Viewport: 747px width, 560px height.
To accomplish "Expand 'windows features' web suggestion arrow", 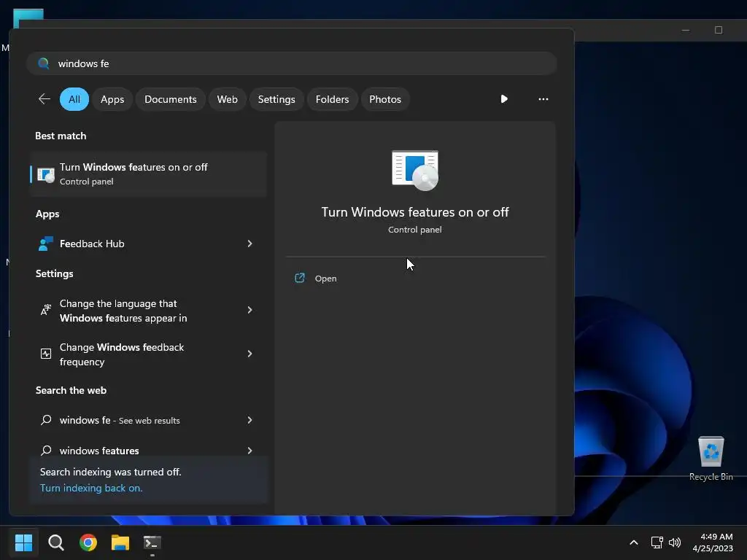I will (249, 451).
